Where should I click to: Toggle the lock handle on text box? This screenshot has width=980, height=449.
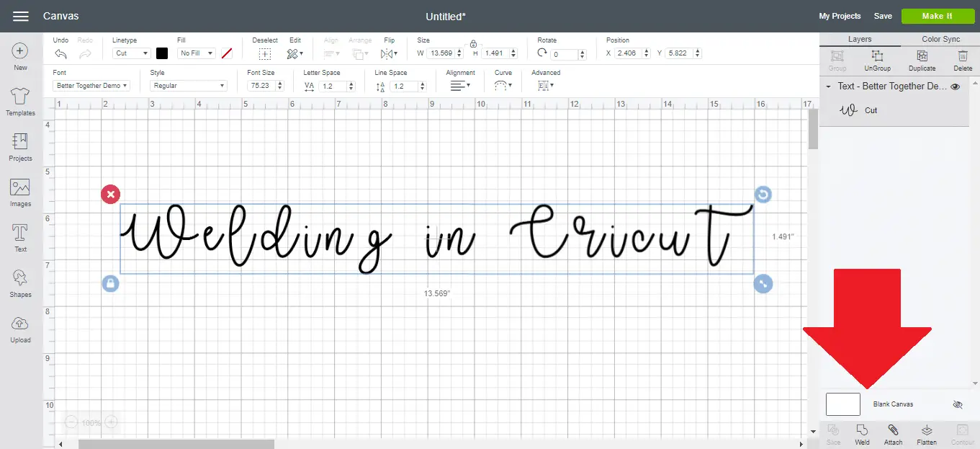(x=110, y=283)
